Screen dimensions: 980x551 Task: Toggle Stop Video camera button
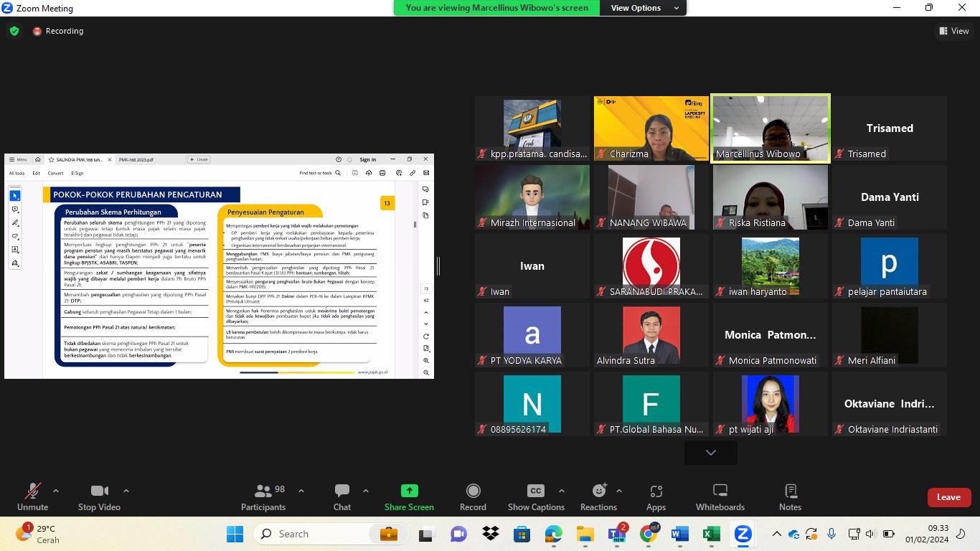coord(99,496)
